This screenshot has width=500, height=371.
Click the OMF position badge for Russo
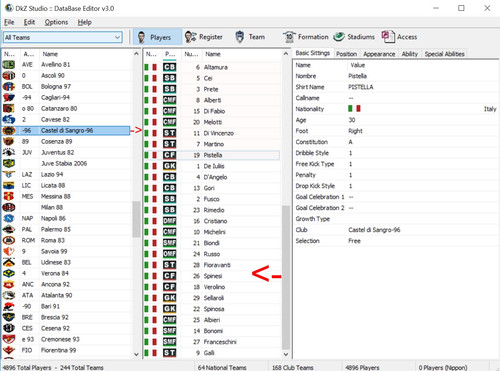coord(170,254)
